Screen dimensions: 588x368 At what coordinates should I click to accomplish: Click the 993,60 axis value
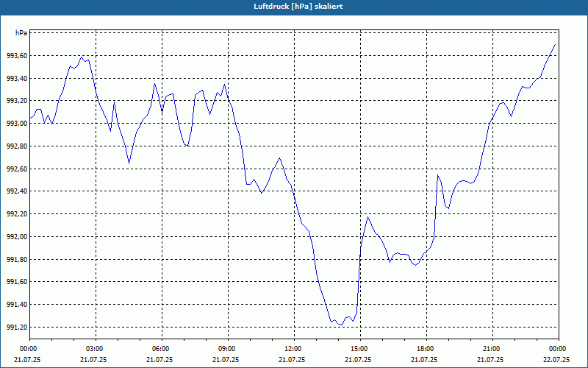pyautogui.click(x=17, y=56)
